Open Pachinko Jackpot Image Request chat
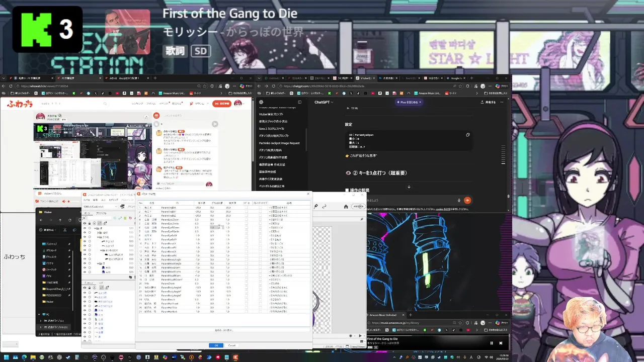 coord(279,143)
